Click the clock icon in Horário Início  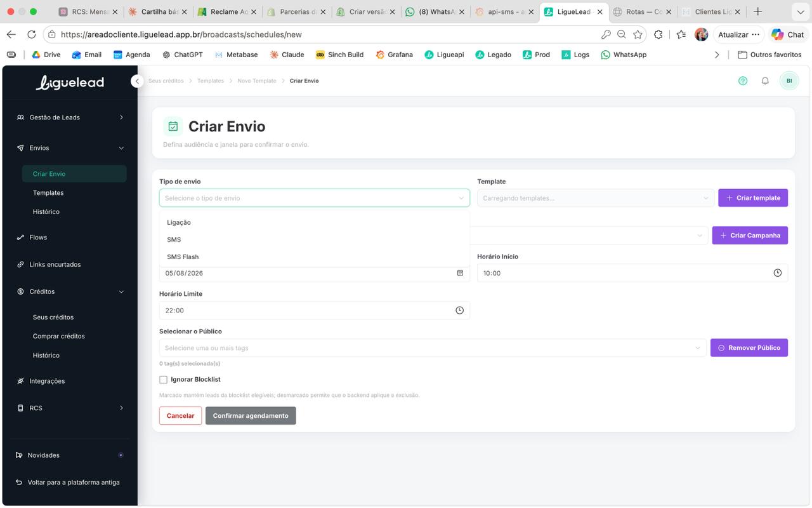(778, 273)
